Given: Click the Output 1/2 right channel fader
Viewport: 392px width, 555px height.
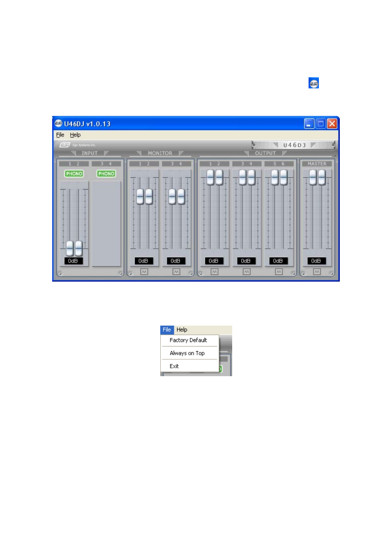Looking at the screenshot, I should point(219,177).
